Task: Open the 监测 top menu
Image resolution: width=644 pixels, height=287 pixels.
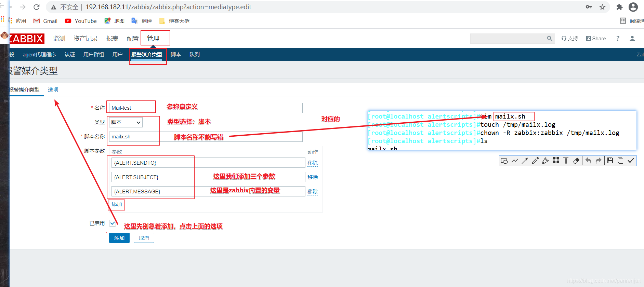Action: point(59,39)
